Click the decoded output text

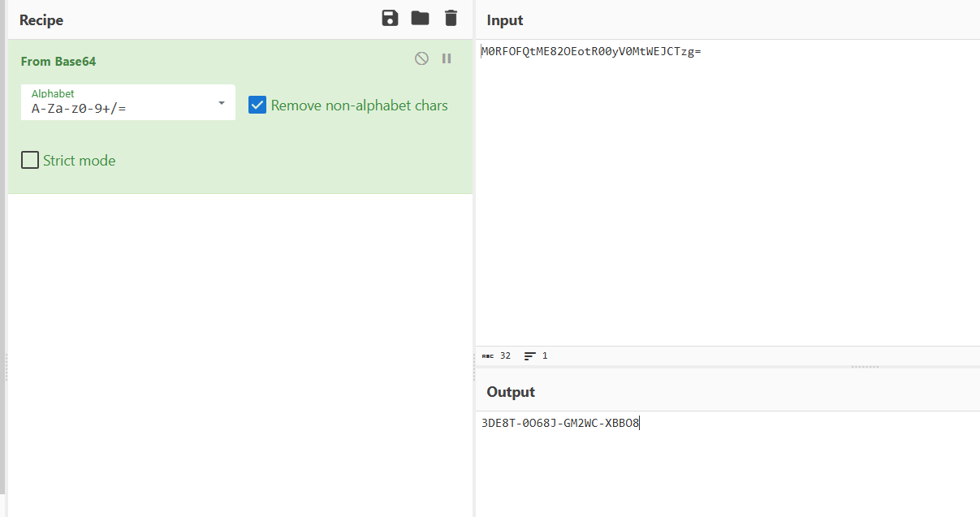[560, 423]
